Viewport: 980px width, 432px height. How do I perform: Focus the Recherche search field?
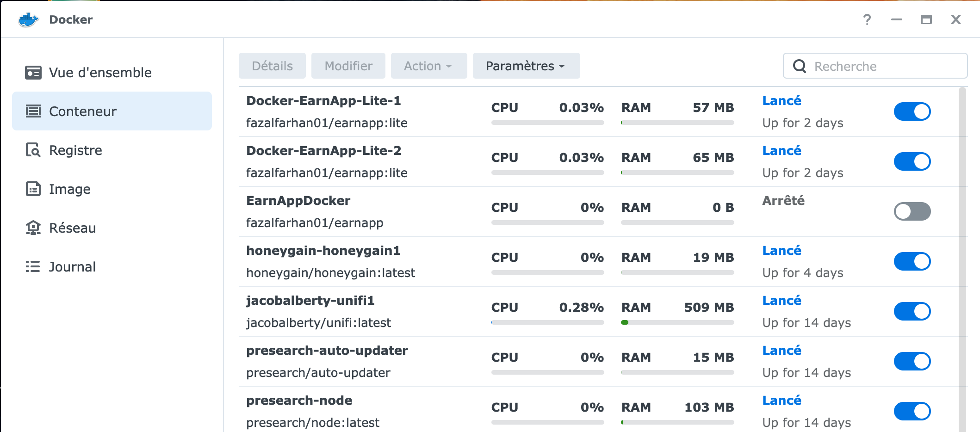click(x=875, y=66)
